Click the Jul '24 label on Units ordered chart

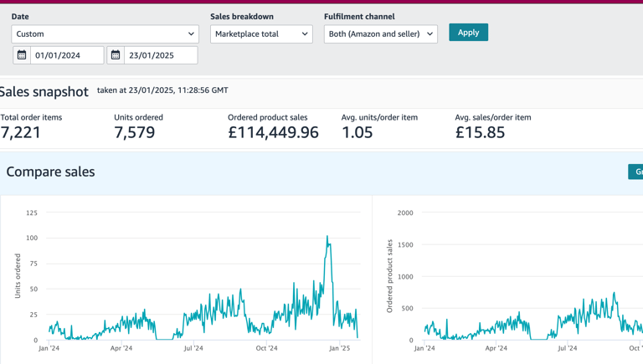193,348
